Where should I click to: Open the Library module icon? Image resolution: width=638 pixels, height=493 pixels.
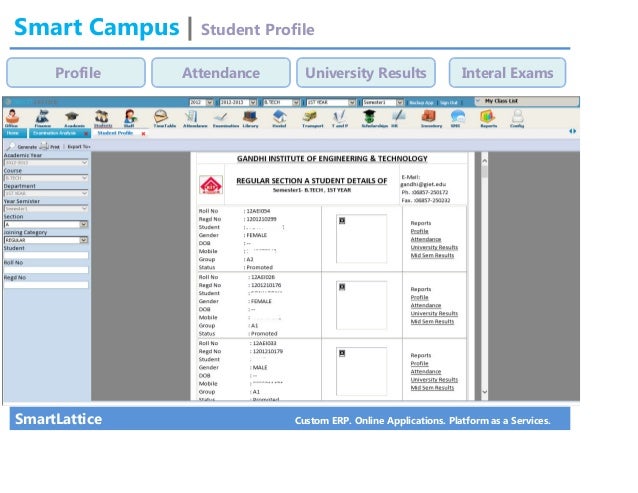(x=250, y=118)
